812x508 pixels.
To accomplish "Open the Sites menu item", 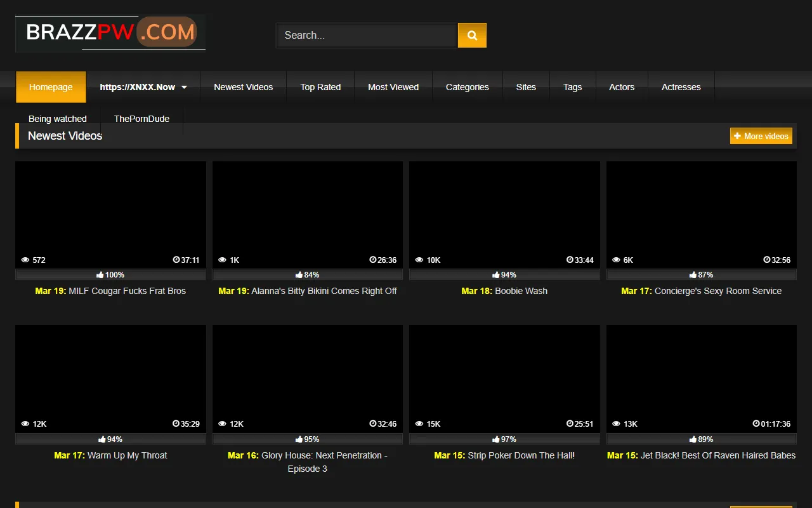I will (x=526, y=87).
